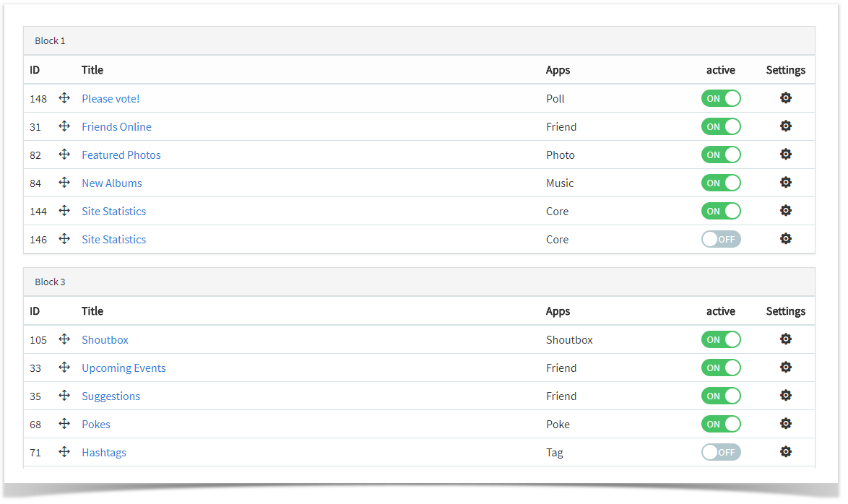The height and width of the screenshot is (504, 848).
Task: Turn off Shoutbox active toggle
Action: [721, 339]
